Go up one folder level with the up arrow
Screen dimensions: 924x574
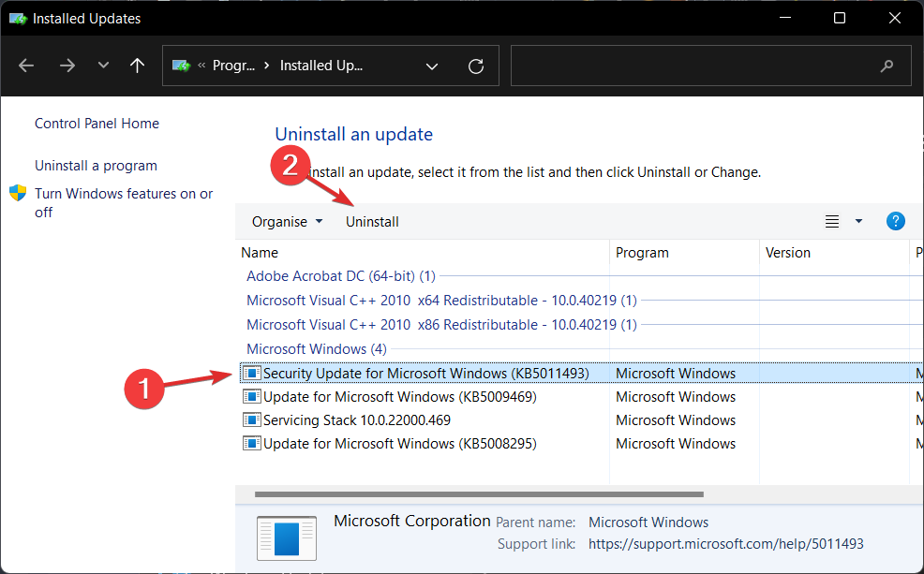point(137,65)
